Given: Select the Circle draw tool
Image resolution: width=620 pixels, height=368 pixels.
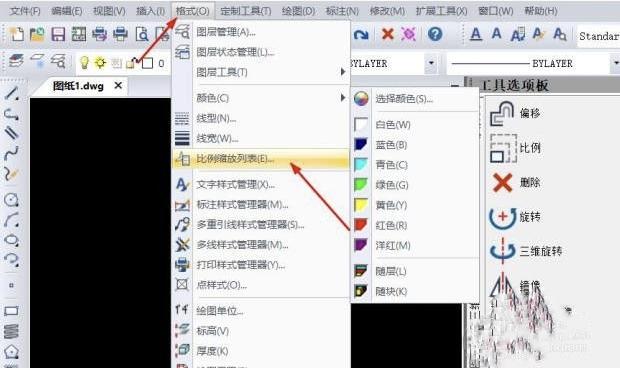Looking at the screenshot, I should [x=11, y=200].
